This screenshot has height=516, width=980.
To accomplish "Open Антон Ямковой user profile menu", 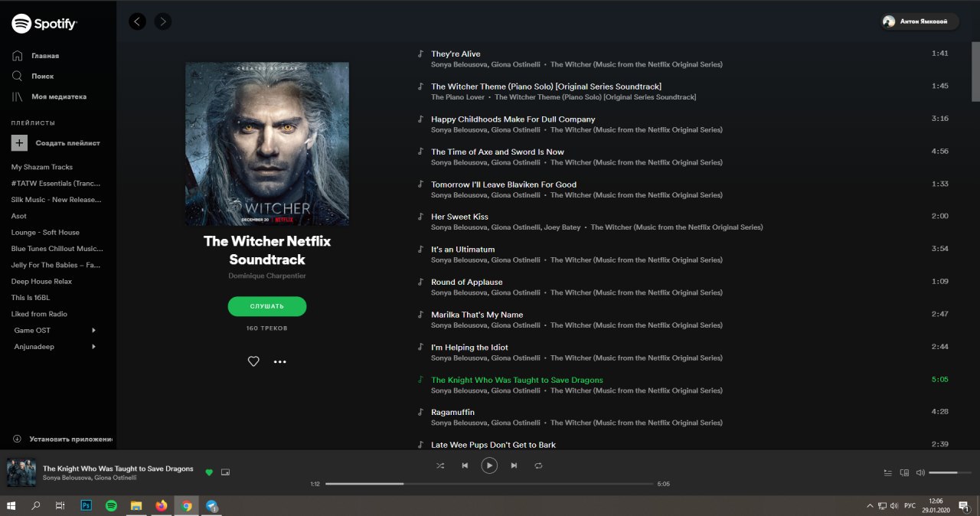I will click(920, 21).
